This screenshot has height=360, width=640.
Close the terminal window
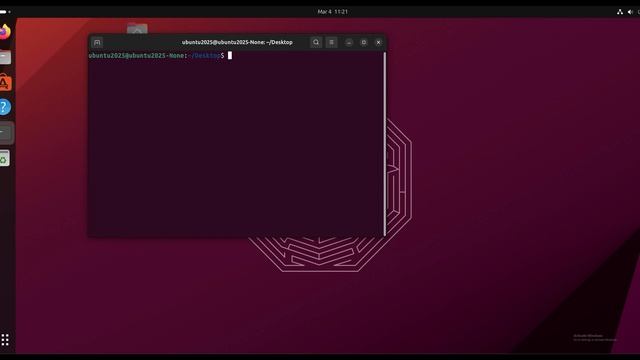tap(378, 42)
